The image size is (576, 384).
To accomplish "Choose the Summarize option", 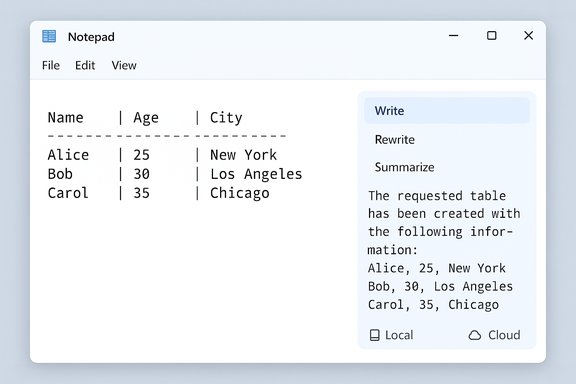I will (404, 168).
